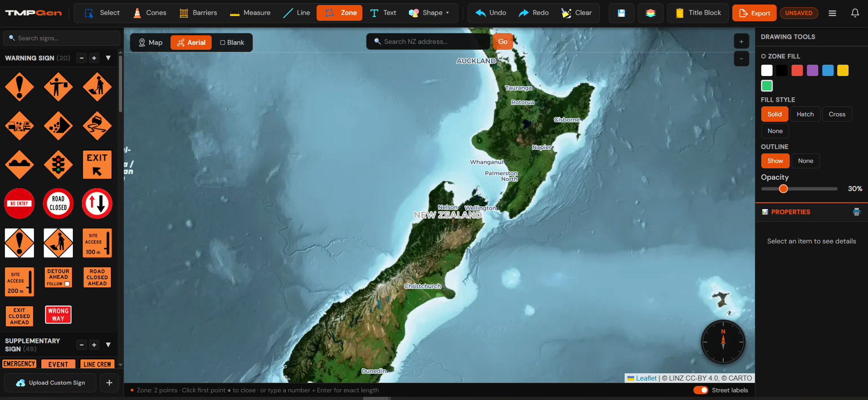The height and width of the screenshot is (400, 868).
Task: Select the ROAD CLOSED AHEAD sign
Action: click(x=97, y=277)
